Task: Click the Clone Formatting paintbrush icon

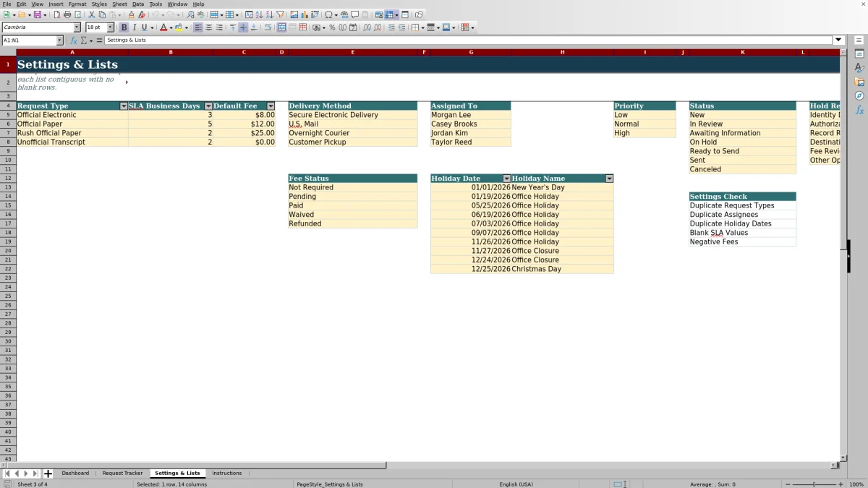Action: coord(131,14)
